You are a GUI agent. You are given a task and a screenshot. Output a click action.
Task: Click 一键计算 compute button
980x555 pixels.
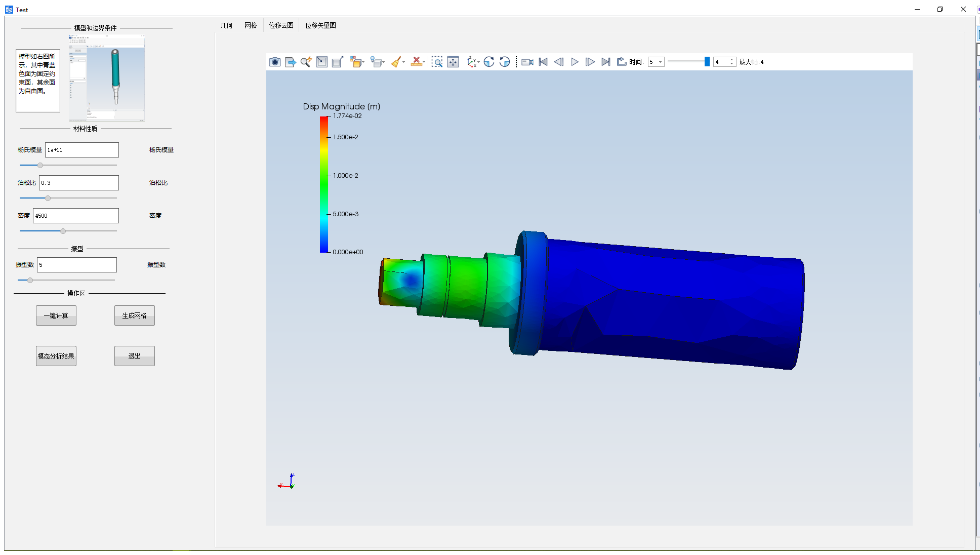(x=56, y=315)
